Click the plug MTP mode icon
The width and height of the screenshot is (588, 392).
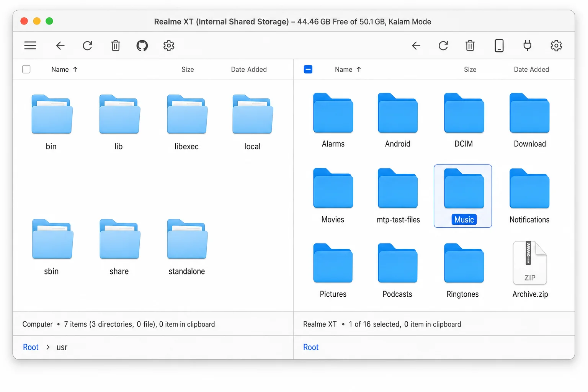pyautogui.click(x=528, y=46)
